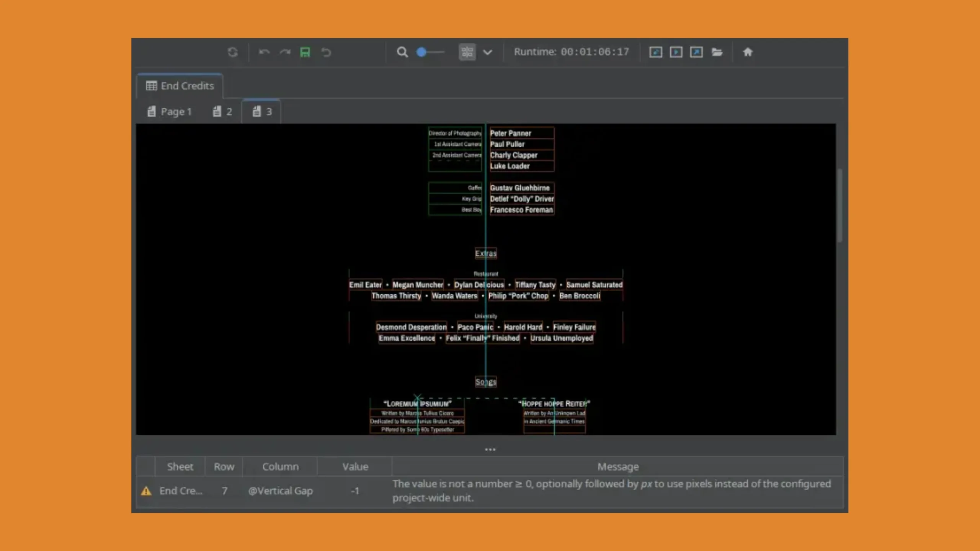980x551 pixels.
Task: Click the magnifier zoom icon
Action: point(402,52)
